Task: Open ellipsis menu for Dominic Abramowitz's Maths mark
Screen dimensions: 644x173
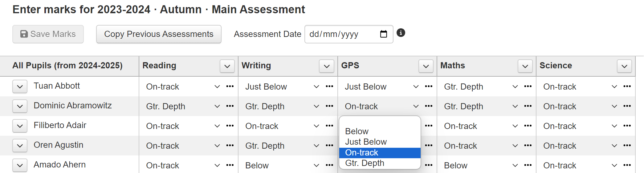Action: click(528, 106)
